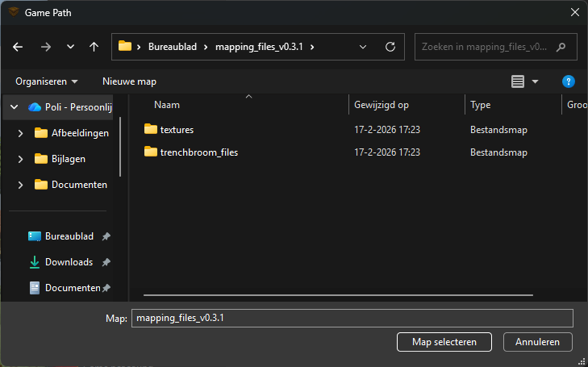Close the Game Path dialog
Viewport: 588px width, 367px height.
pos(575,12)
